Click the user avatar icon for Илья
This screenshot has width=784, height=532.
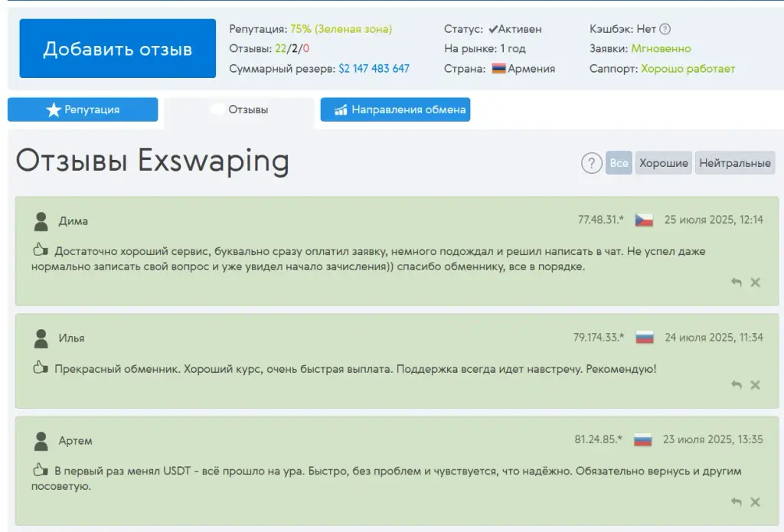tap(41, 338)
